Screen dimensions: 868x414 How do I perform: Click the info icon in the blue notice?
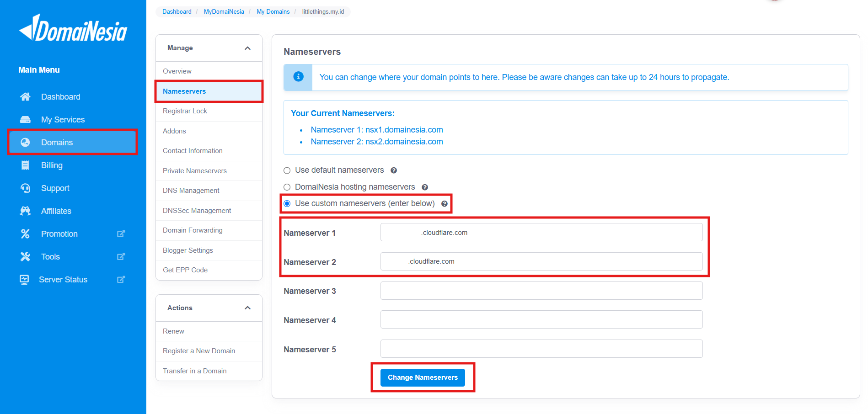pos(298,77)
